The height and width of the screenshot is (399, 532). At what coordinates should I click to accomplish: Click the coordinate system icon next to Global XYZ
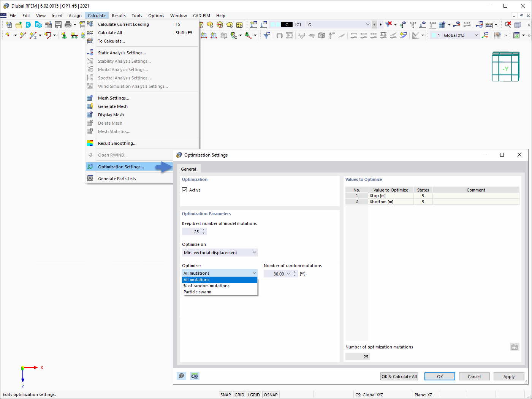(x=485, y=35)
